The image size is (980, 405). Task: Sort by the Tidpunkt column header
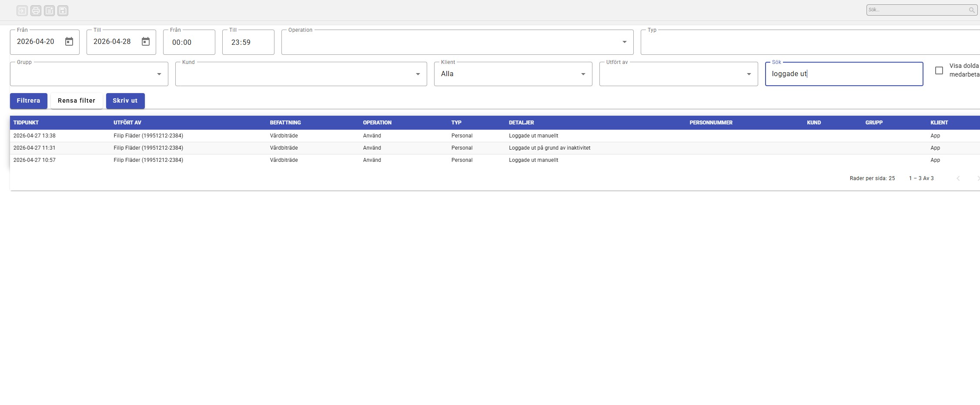coord(26,123)
